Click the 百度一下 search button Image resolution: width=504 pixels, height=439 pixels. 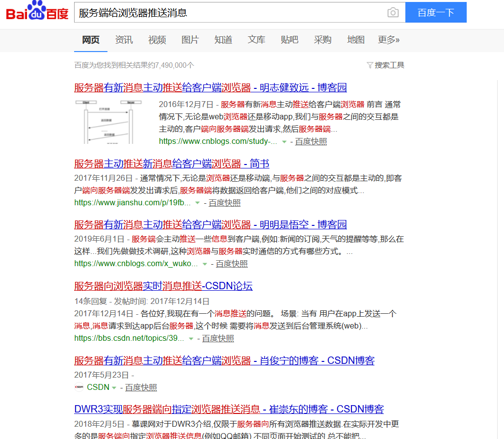click(x=436, y=12)
